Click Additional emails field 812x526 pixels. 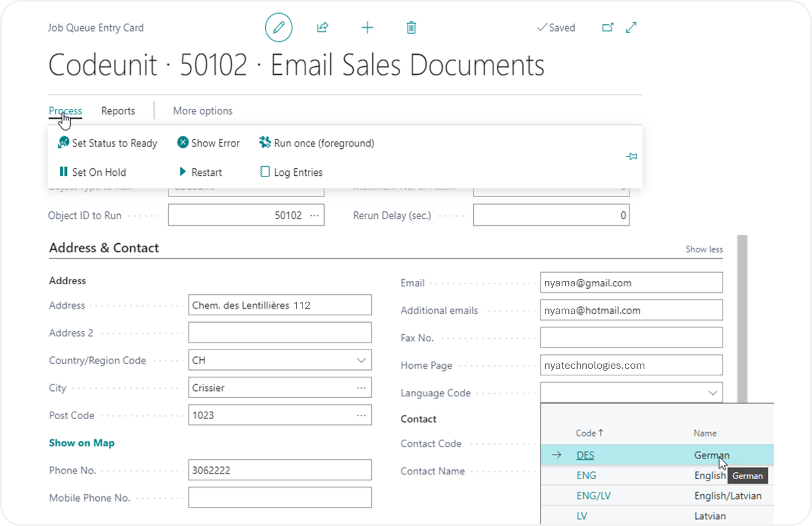pyautogui.click(x=631, y=310)
